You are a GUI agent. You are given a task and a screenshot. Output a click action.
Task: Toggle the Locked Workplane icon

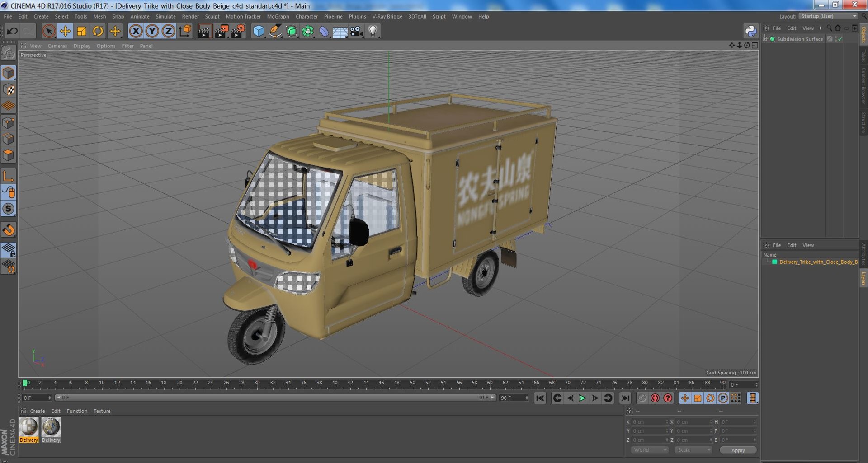[x=8, y=250]
